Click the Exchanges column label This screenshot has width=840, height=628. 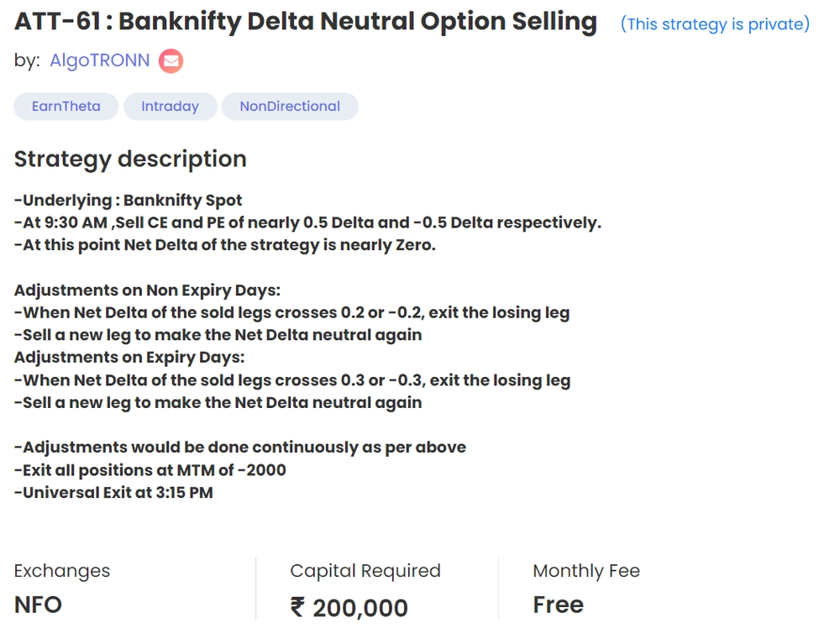[x=61, y=571]
